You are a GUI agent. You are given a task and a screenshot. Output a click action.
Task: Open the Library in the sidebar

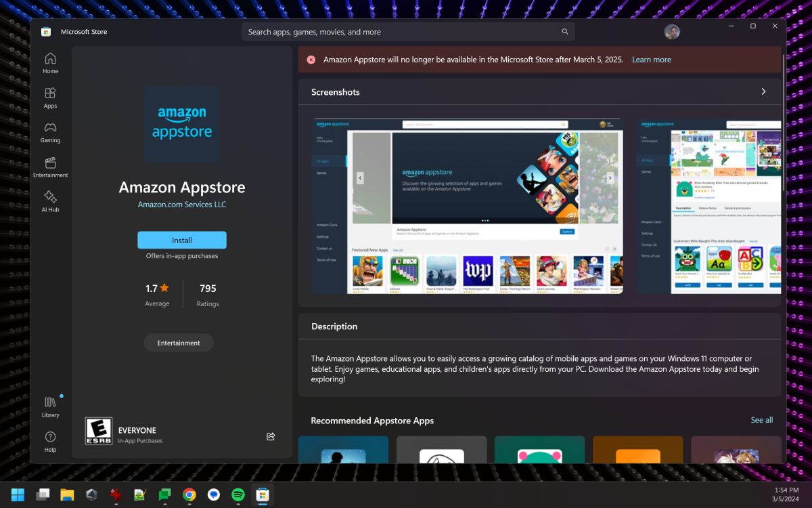50,406
